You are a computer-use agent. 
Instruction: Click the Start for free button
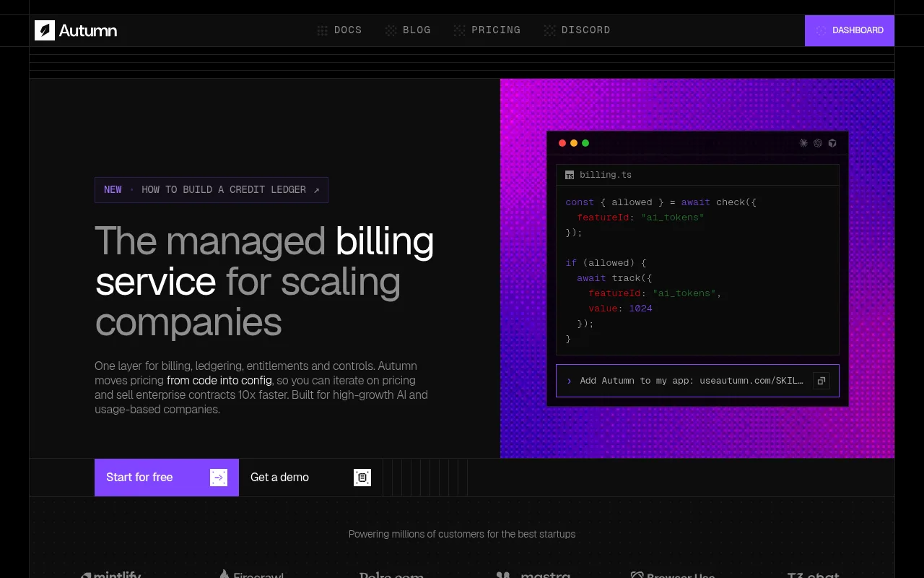[x=167, y=478]
